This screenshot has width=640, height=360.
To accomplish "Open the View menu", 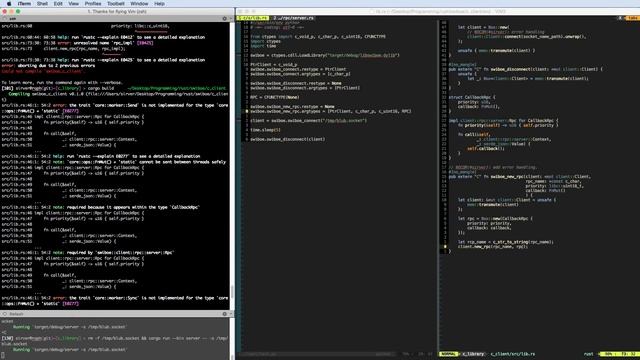I will pyautogui.click(x=73, y=4).
